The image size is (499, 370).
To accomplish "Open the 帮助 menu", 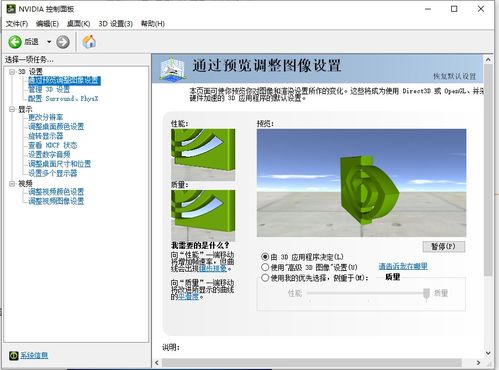I will pos(153,24).
